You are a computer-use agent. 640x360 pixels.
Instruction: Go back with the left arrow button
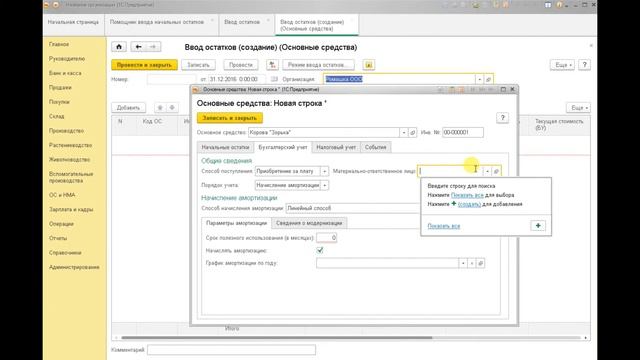[x=138, y=47]
